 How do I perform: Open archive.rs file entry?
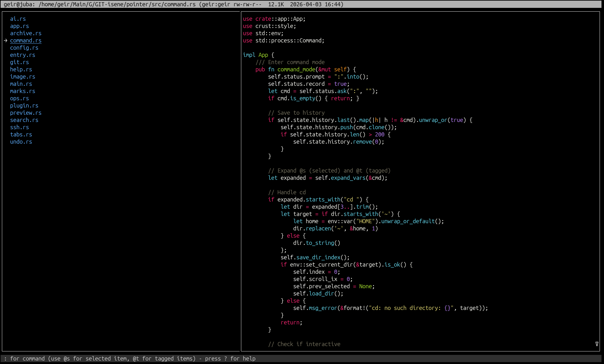click(26, 33)
